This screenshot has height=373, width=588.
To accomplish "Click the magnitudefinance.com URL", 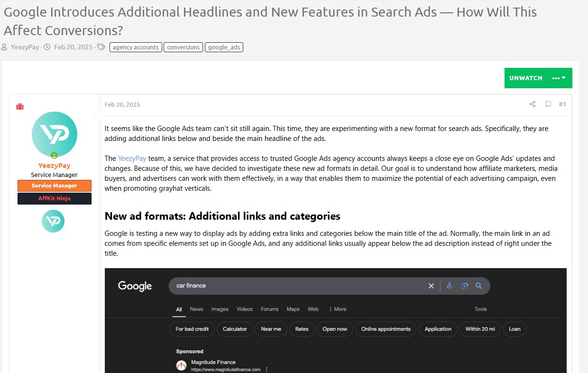I will click(x=226, y=370).
